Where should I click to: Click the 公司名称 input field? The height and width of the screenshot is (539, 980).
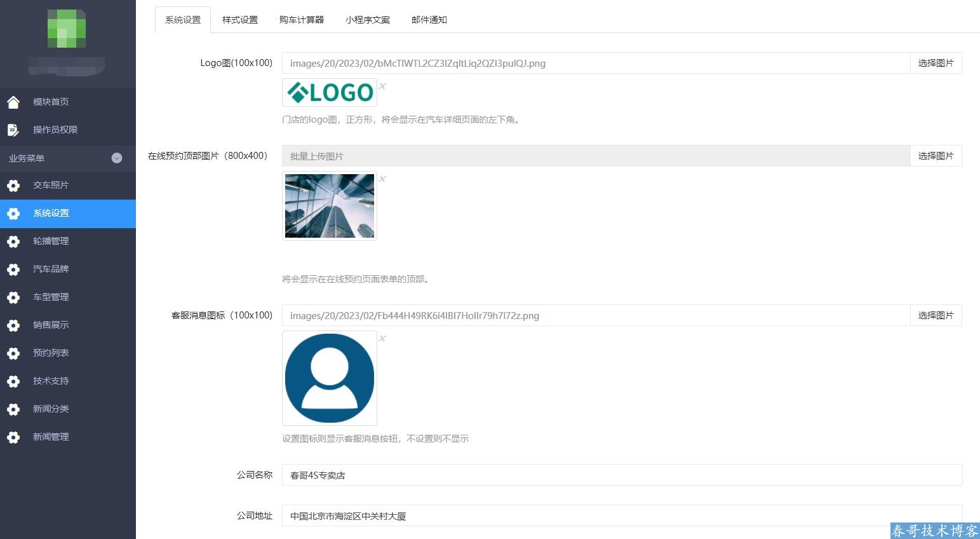point(622,475)
